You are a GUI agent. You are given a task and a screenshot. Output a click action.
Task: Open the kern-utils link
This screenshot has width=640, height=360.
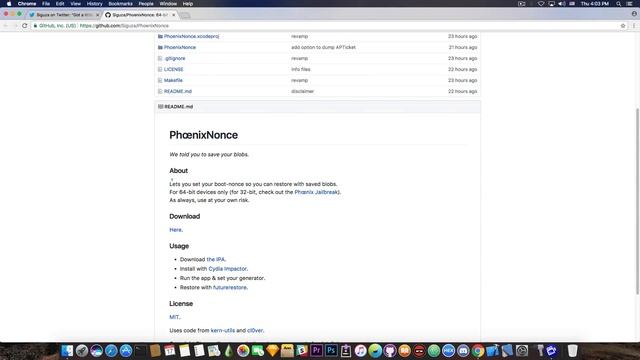click(222, 330)
